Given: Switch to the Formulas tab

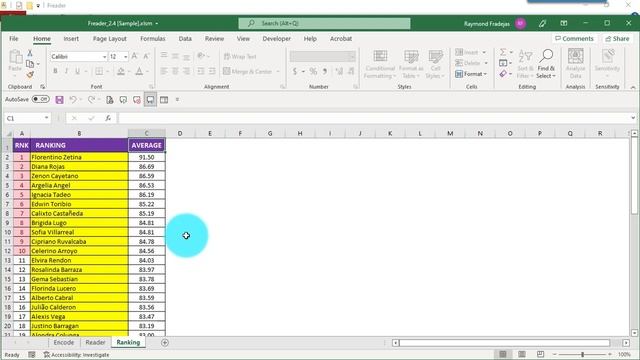Looking at the screenshot, I should point(153,39).
